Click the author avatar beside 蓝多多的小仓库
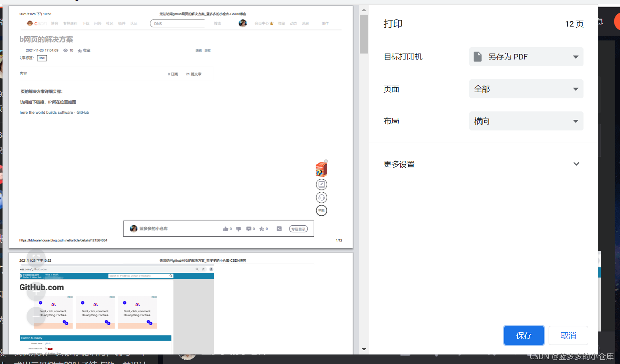Screen dimensions: 620x364 pyautogui.click(x=134, y=229)
